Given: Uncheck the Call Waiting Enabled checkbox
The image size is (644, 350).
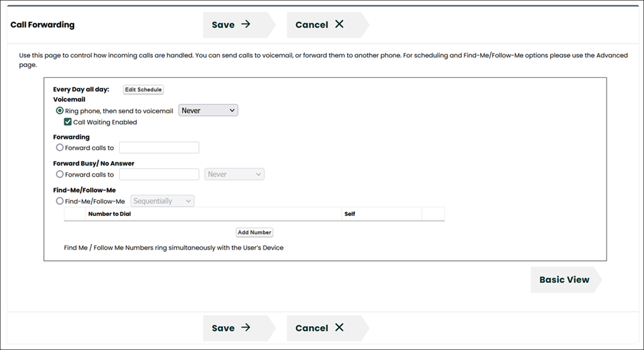Looking at the screenshot, I should point(68,122).
